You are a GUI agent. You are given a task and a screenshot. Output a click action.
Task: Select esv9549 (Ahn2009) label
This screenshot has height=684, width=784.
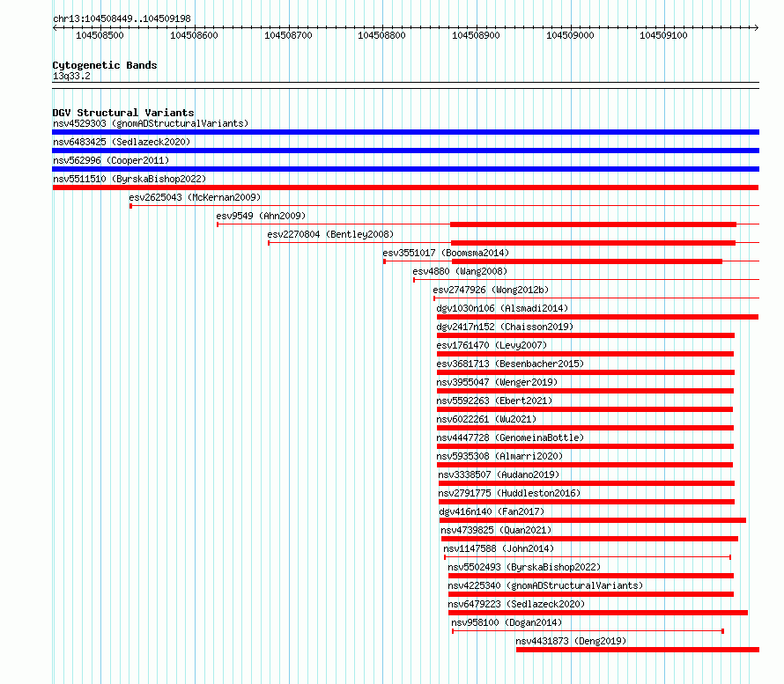point(261,216)
